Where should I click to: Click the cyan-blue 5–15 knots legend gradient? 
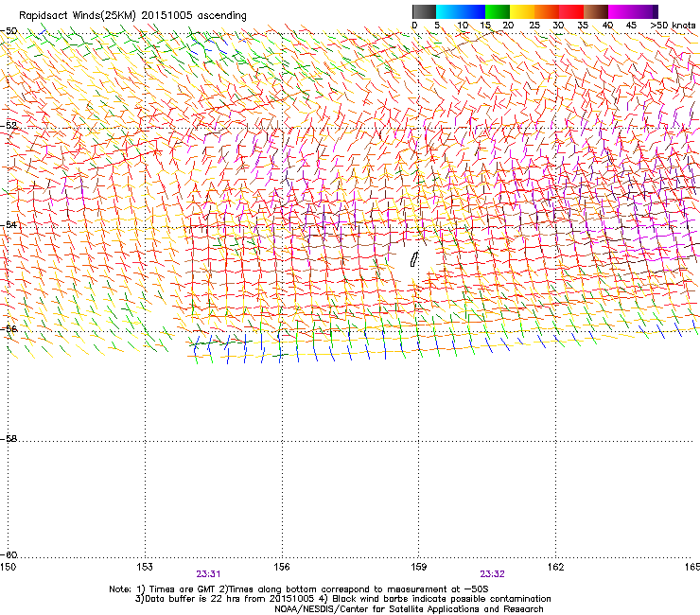click(x=461, y=11)
